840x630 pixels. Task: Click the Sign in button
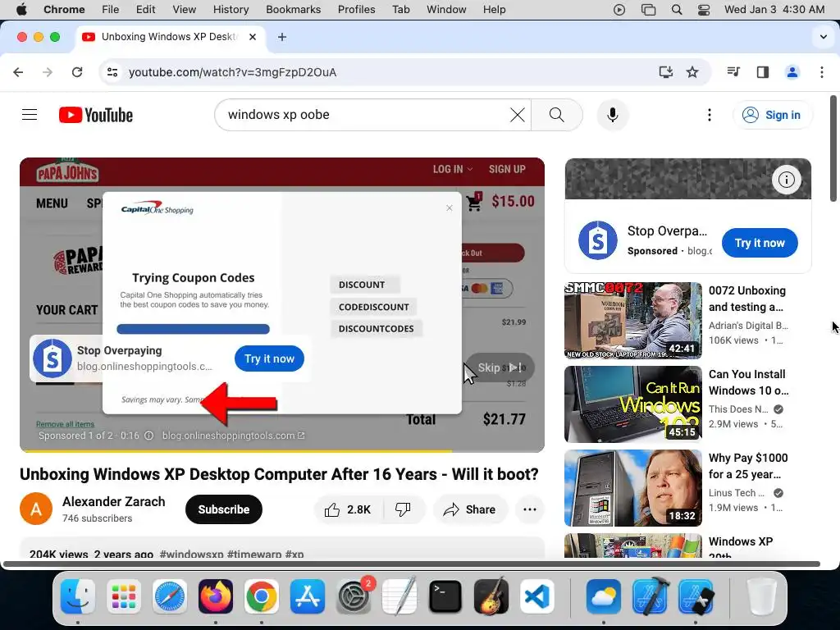click(772, 115)
